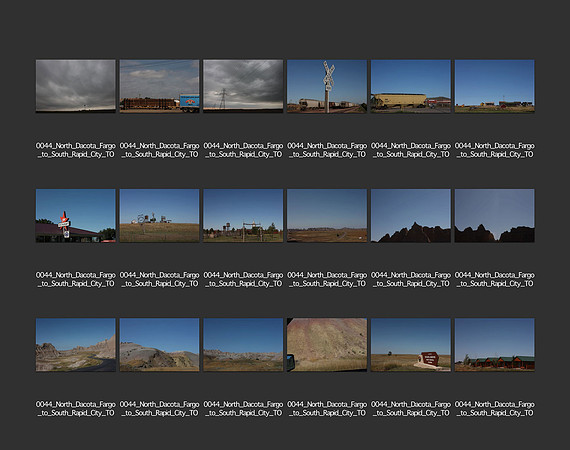Image resolution: width=570 pixels, height=450 pixels.
Task: Open the grassy hilltop sculptures thumbnail
Action: (160, 216)
